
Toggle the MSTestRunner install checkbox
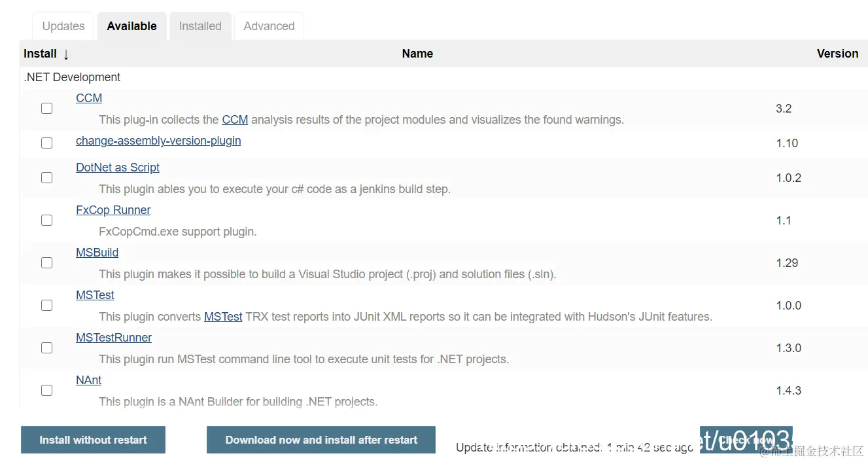pyautogui.click(x=46, y=347)
